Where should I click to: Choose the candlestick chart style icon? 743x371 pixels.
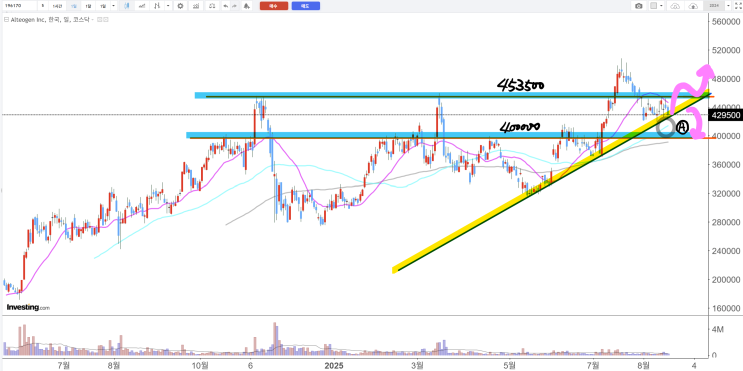coord(127,6)
